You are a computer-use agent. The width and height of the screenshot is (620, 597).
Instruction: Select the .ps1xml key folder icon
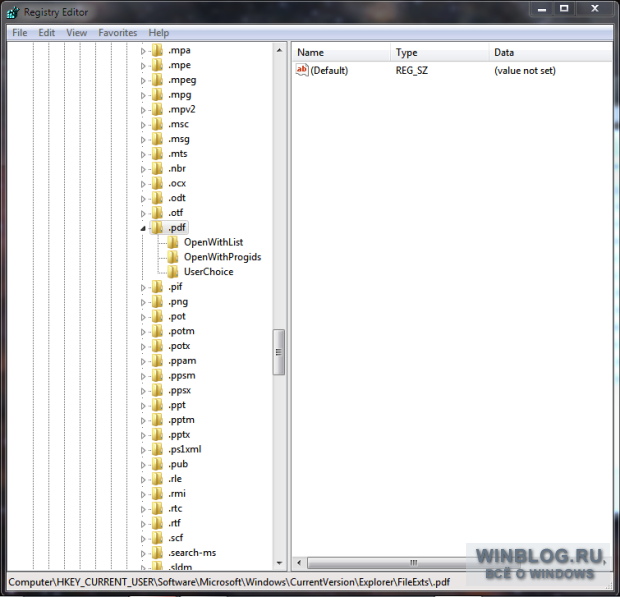(157, 449)
